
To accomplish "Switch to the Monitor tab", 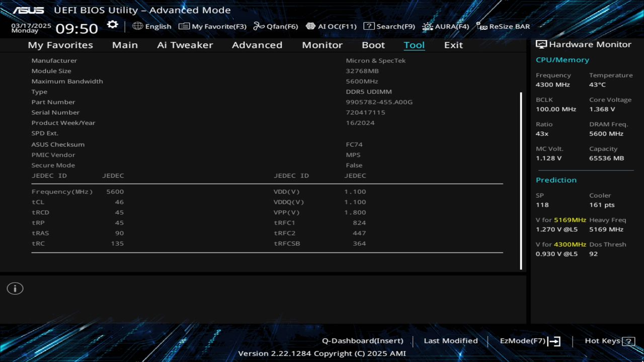I will pyautogui.click(x=322, y=45).
